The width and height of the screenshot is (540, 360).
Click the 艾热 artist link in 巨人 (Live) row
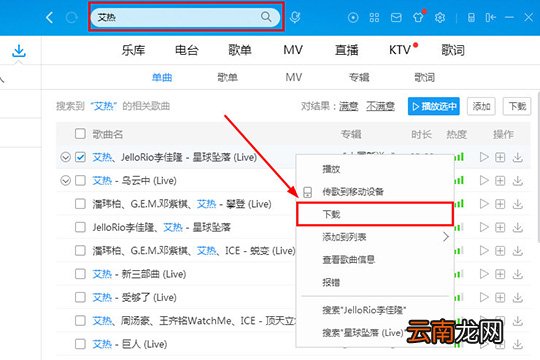pos(102,344)
